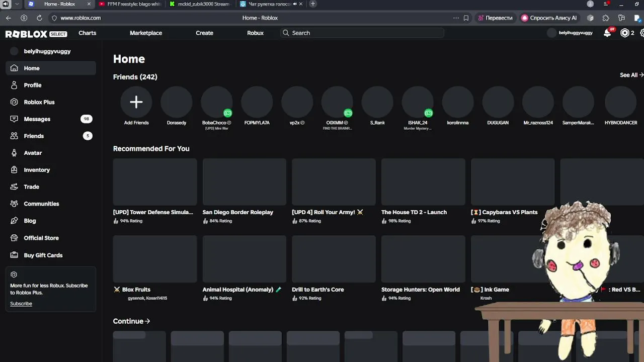
Task: Switch to the FFM Freestyle YouTube tab
Action: click(130, 4)
